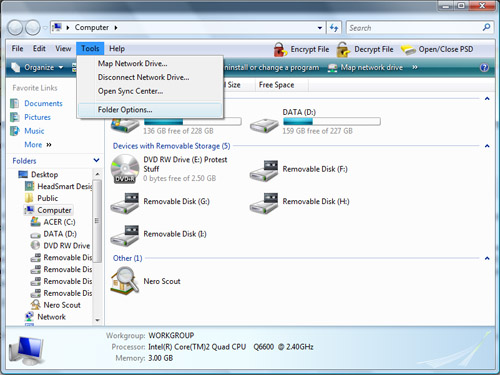Click the Computer icon in address bar

[57, 27]
